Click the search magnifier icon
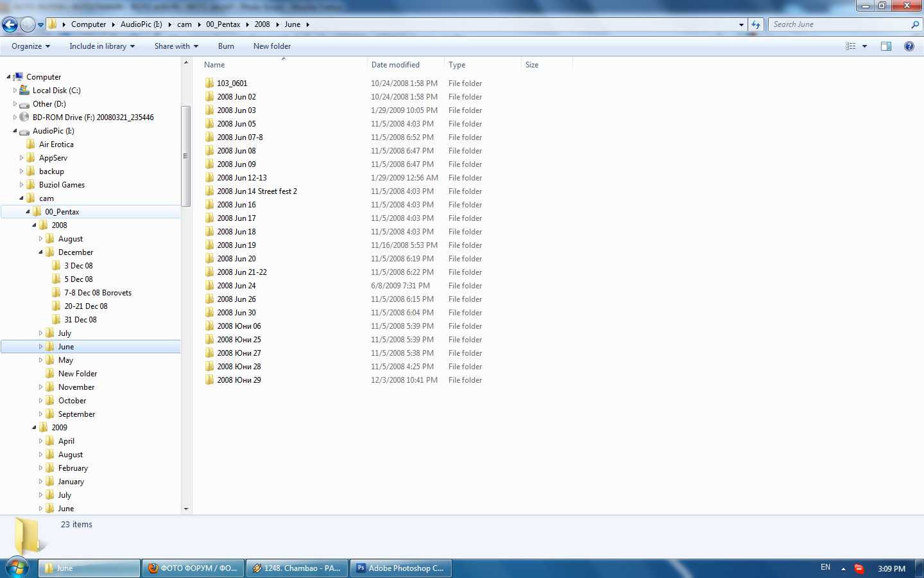 point(914,24)
